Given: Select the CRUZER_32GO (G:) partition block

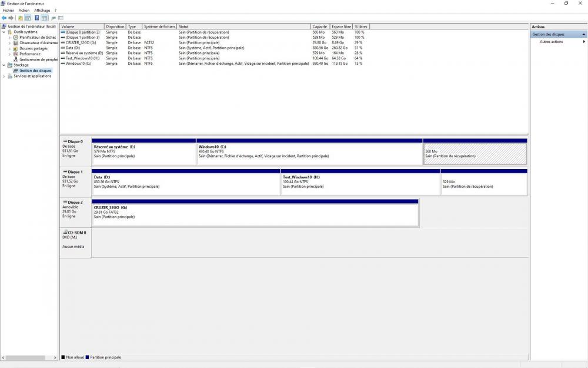Looking at the screenshot, I should 255,213.
